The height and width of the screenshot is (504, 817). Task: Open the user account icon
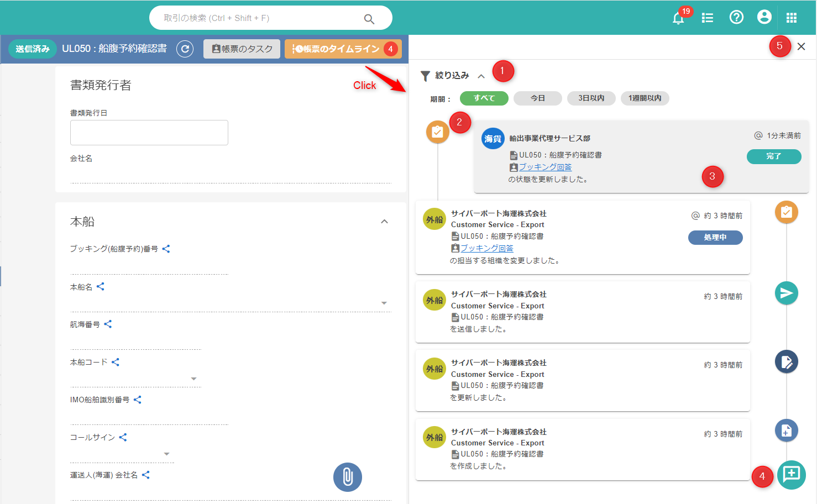point(764,18)
